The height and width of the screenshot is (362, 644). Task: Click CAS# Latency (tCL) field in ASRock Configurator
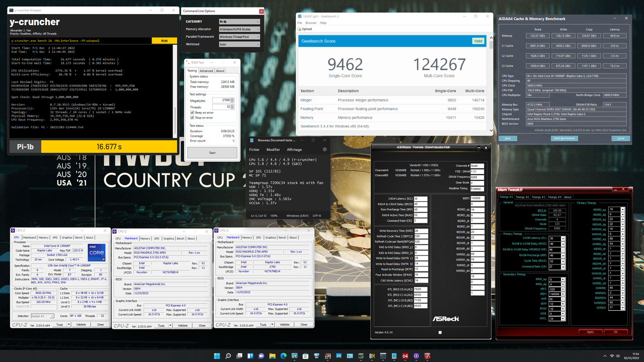(421, 199)
